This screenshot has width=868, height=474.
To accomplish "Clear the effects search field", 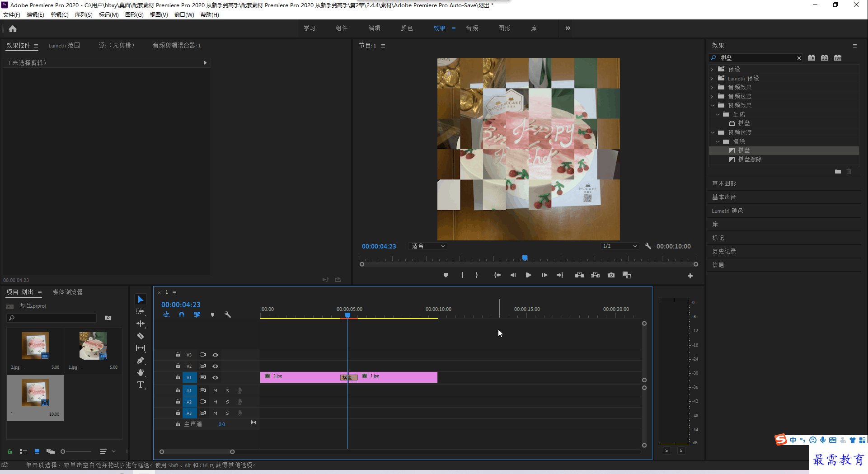I will (x=799, y=58).
